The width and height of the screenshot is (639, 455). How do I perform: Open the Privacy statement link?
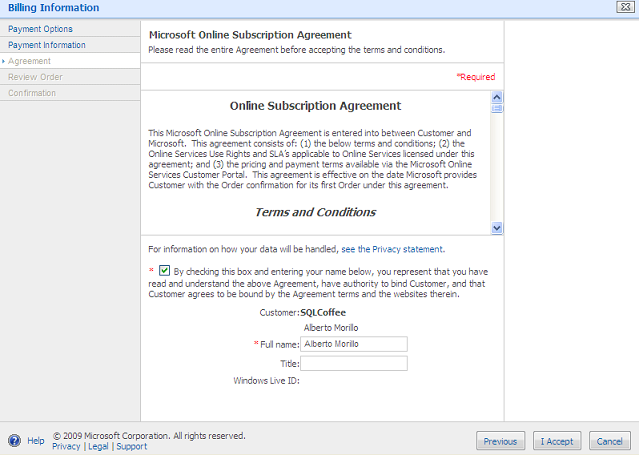click(393, 249)
